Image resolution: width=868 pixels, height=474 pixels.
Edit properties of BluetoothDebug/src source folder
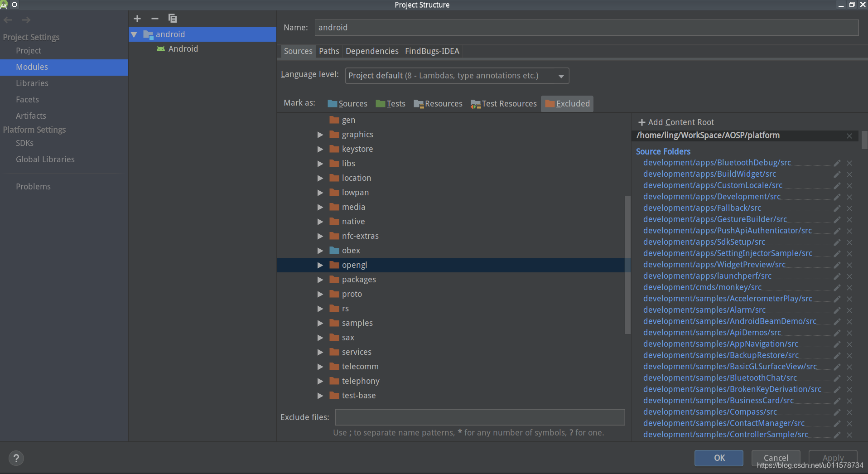click(837, 163)
